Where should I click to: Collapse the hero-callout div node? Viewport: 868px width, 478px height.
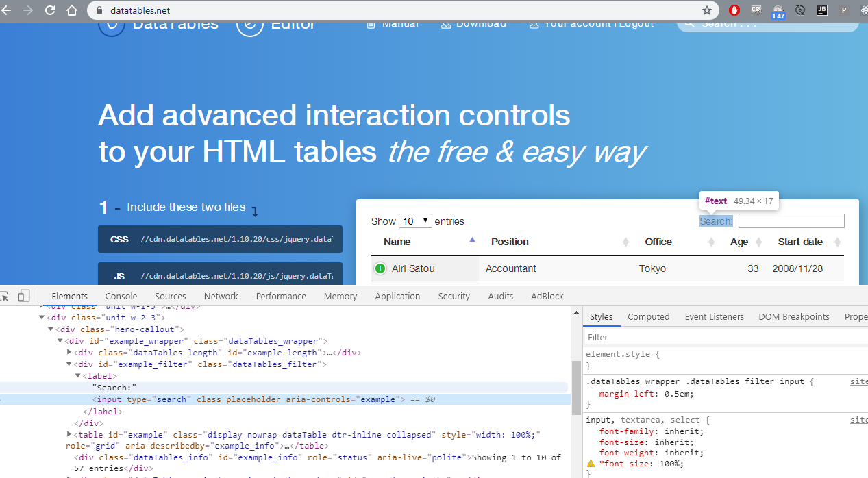51,329
